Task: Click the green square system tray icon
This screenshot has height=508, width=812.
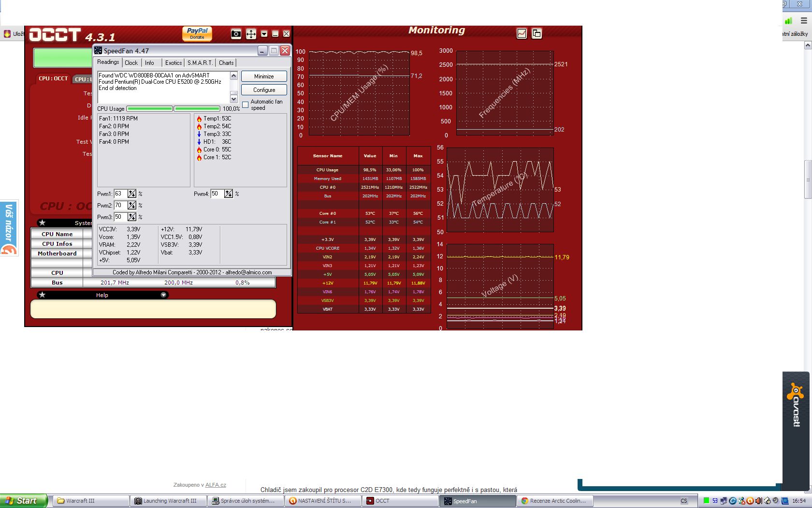Action: pos(706,501)
